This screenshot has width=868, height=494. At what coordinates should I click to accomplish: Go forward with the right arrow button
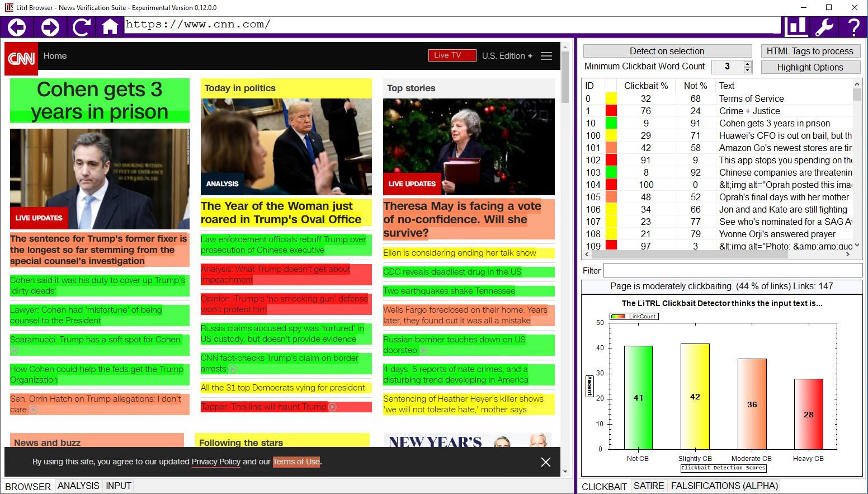click(x=50, y=27)
